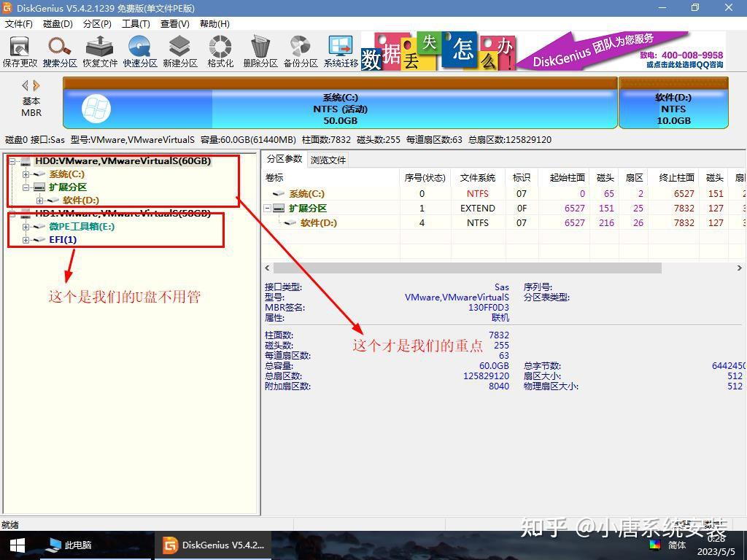Click the 保存更改 toolbar icon

[x=20, y=52]
